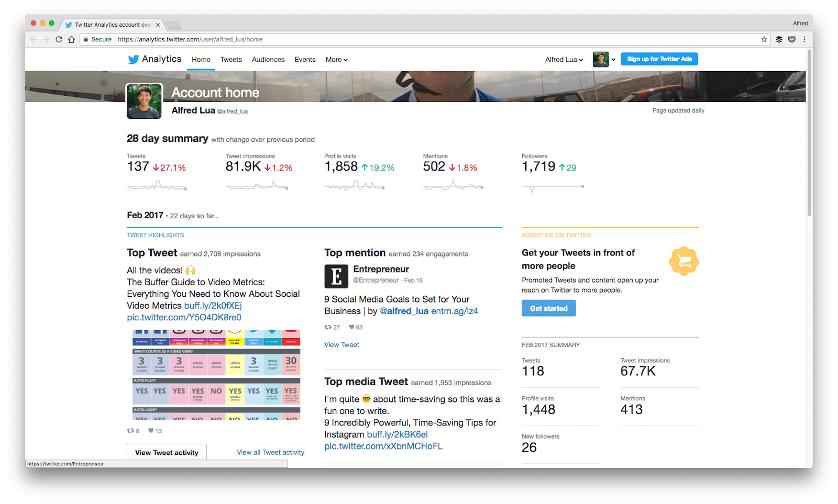The width and height of the screenshot is (838, 504).
Task: Click View Tweet link under top mention
Action: tap(341, 345)
